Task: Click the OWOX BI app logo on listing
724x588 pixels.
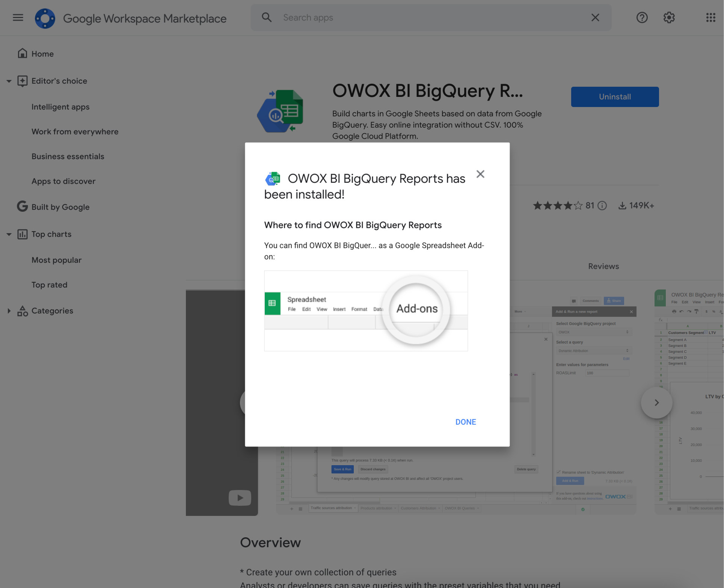Action: pyautogui.click(x=281, y=111)
